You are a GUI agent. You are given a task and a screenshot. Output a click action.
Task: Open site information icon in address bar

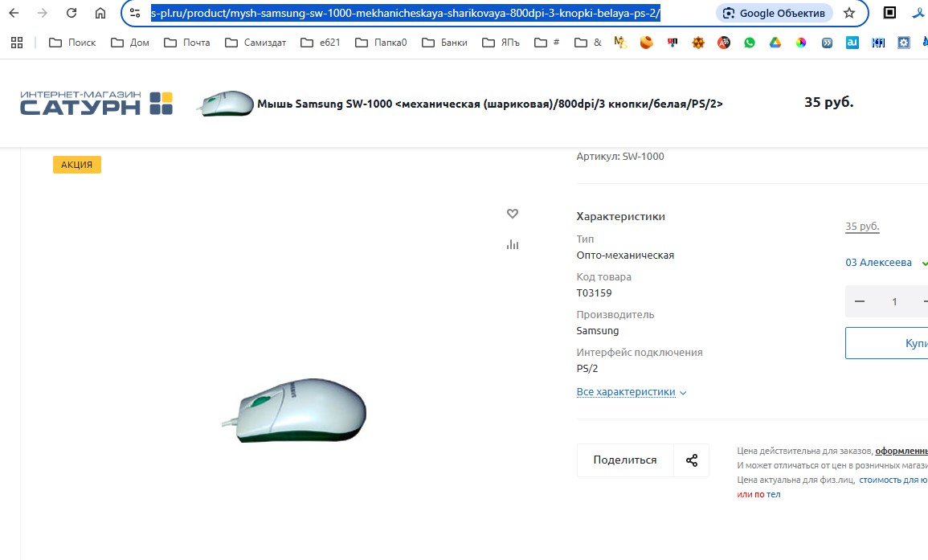click(135, 12)
